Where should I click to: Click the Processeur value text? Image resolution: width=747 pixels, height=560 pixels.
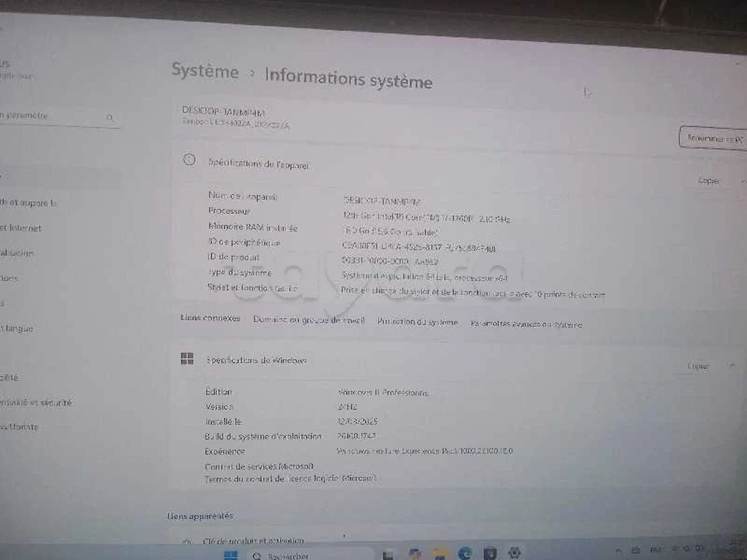click(x=427, y=217)
